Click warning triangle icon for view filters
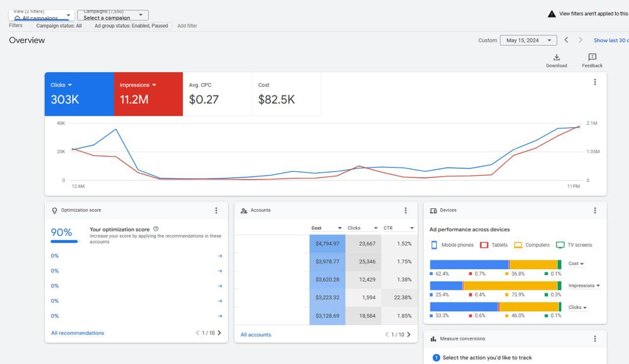Screen dimensions: 629x364 (x=552, y=14)
